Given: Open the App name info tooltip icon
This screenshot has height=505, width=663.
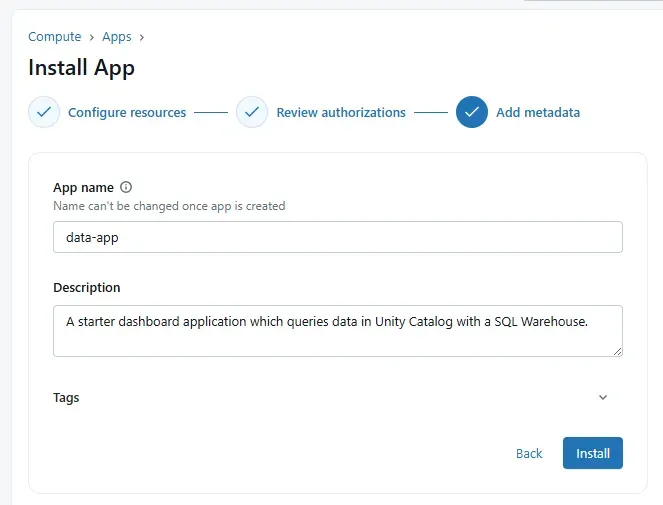Looking at the screenshot, I should [126, 187].
